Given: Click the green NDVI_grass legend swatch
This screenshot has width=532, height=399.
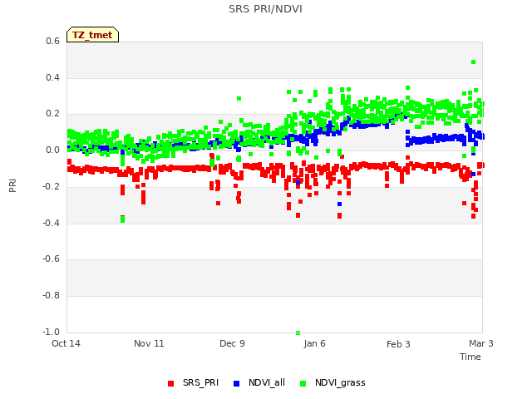Looking at the screenshot, I should point(303,383).
